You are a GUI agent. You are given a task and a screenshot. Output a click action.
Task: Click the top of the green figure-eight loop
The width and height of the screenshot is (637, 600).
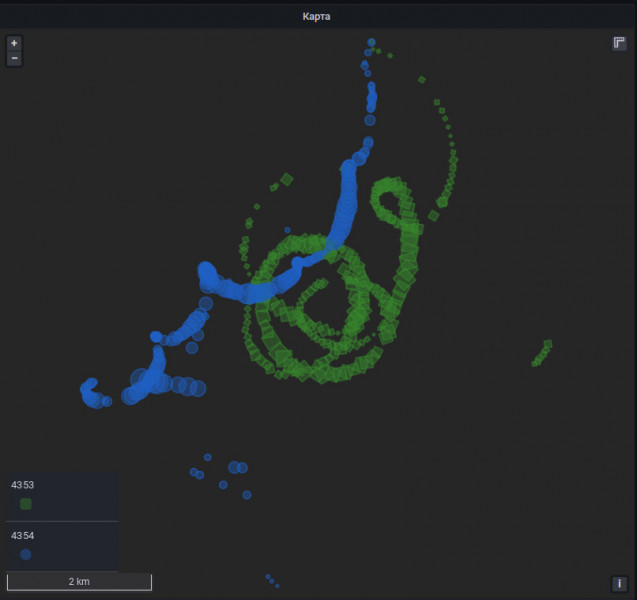click(x=388, y=186)
